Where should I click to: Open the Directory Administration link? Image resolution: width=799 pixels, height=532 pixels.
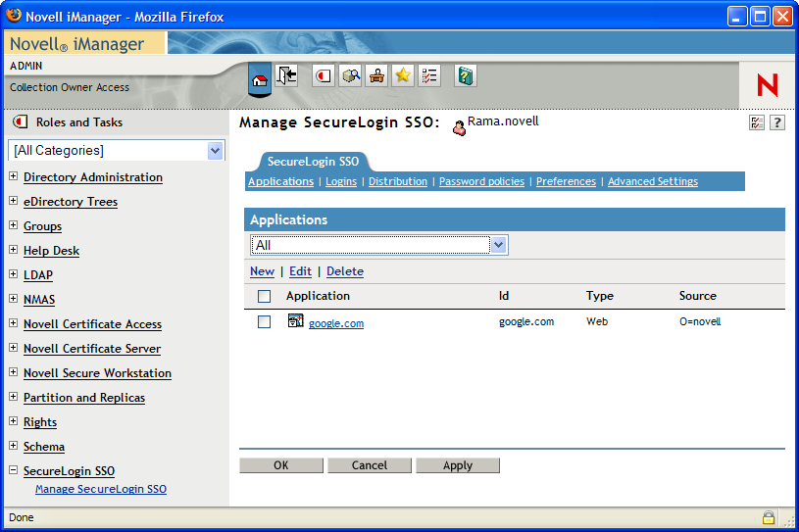(x=93, y=177)
